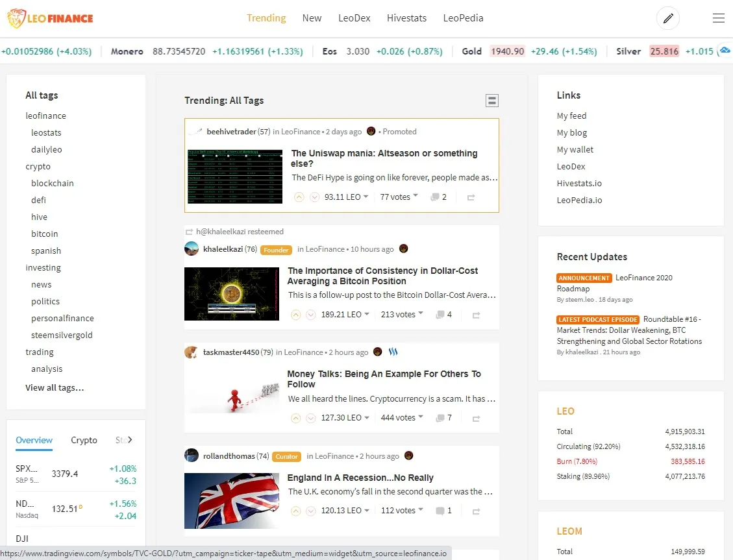
Task: Downvote the England In A Recession post
Action: [x=311, y=511]
